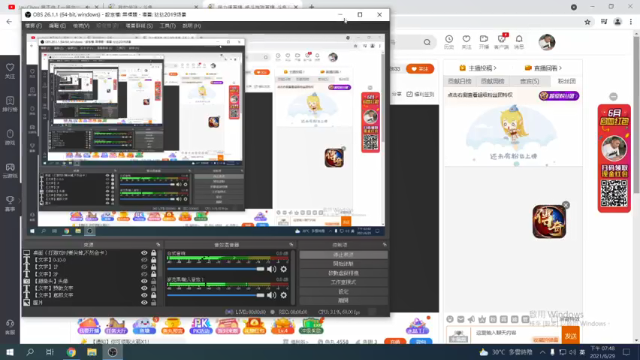Open the Chrome profile menu
Image resolution: width=640 pixels, height=360 pixels.
[x=618, y=22]
